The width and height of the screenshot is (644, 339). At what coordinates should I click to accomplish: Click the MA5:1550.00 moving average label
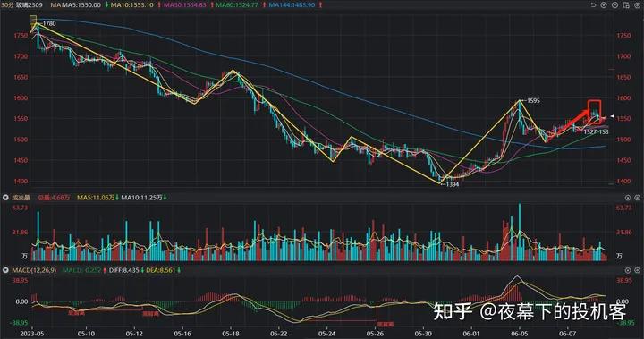(x=80, y=5)
